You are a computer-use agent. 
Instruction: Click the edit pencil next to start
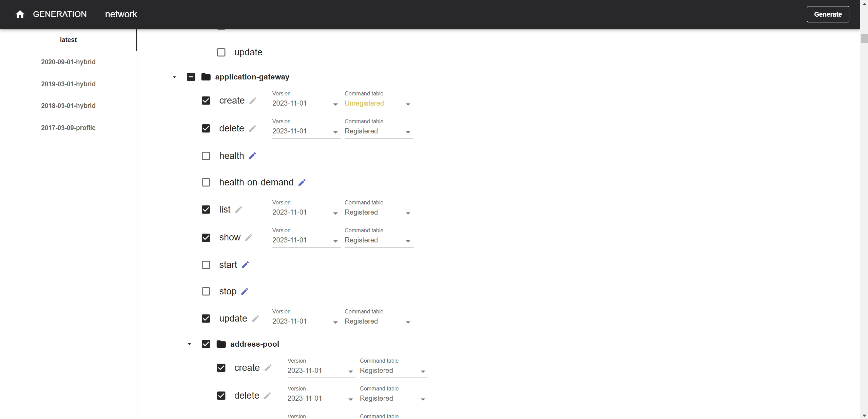(x=245, y=265)
